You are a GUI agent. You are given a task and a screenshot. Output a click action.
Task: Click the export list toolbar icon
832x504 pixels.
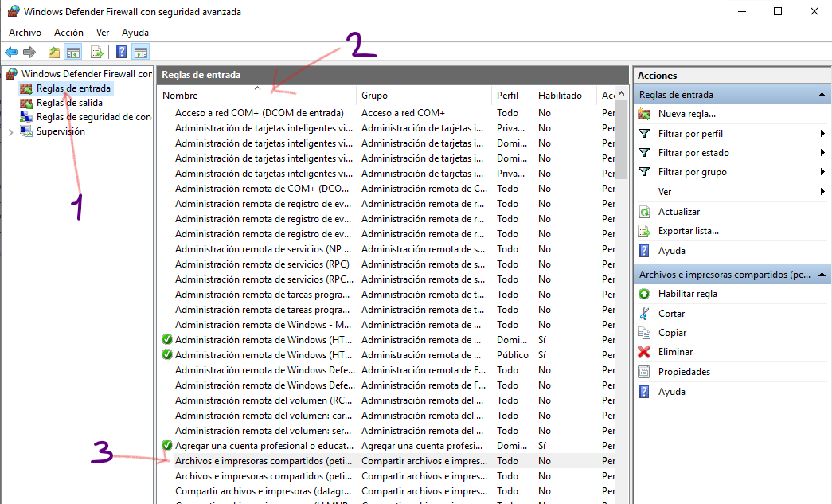96,53
